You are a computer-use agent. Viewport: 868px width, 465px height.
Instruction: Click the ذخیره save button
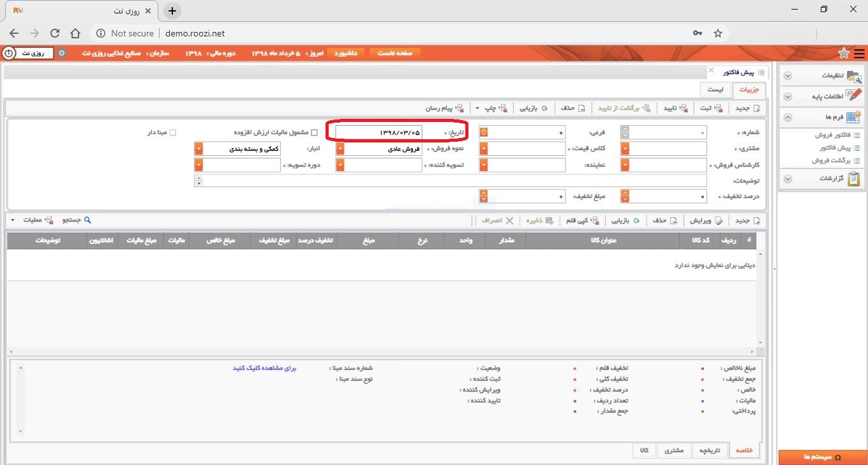click(540, 220)
